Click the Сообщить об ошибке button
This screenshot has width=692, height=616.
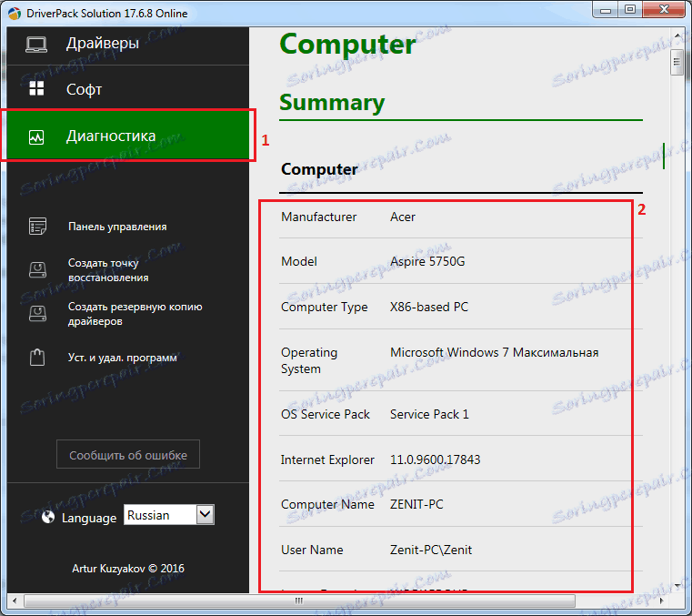128,454
